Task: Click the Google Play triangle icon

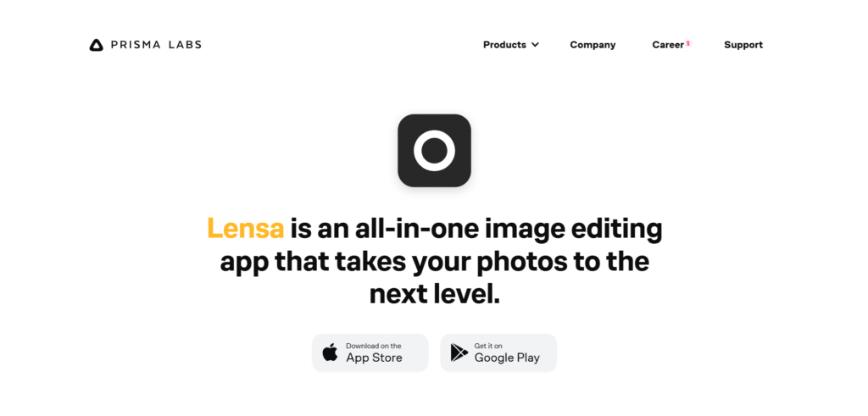Action: (459, 352)
